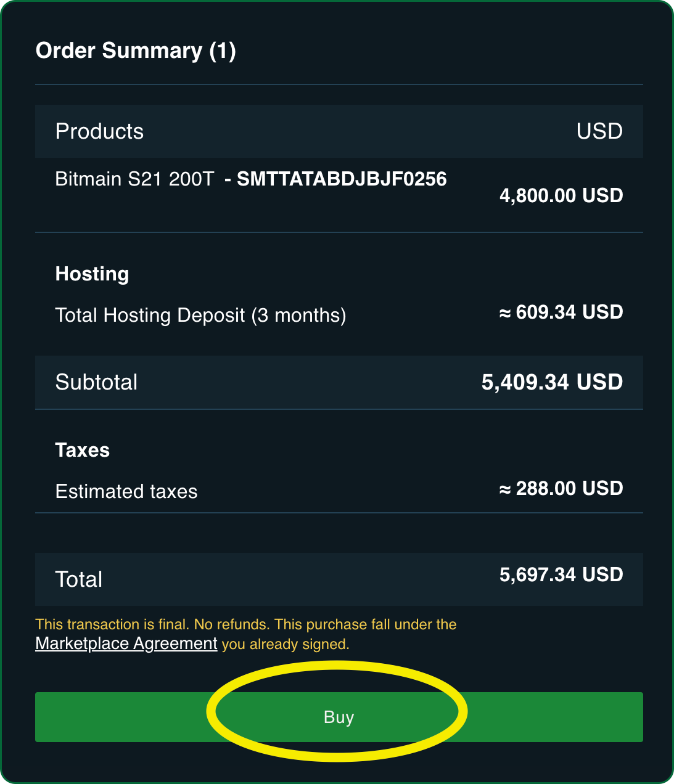The image size is (674, 784).
Task: Select the Estimated taxes label
Action: click(126, 491)
